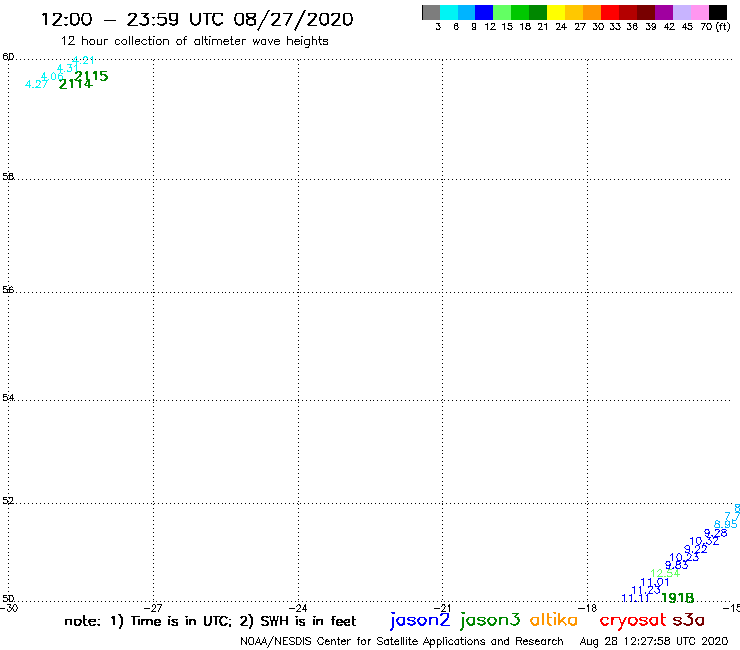Screen dimensions: 740x650
Task: Click the '12 hour collection of altimeter wave heights' subtitle
Action: point(194,41)
